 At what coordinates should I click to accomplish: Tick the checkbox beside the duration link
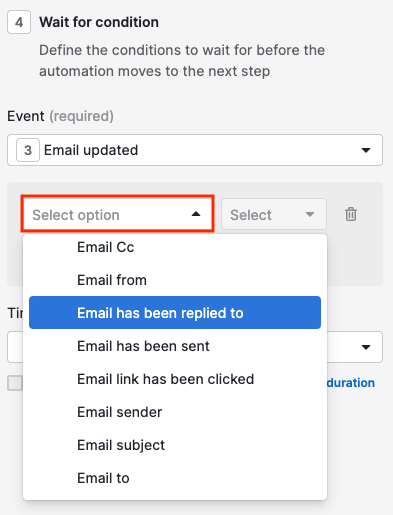point(15,383)
